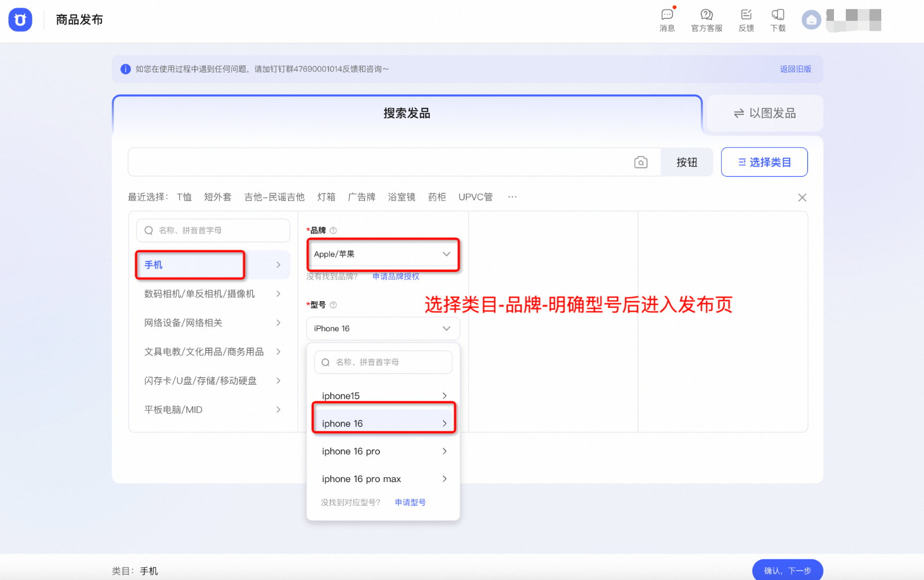924x580 pixels.
Task: Expand 数码相机/单反相机/摄像机 chevron
Action: tap(278, 294)
